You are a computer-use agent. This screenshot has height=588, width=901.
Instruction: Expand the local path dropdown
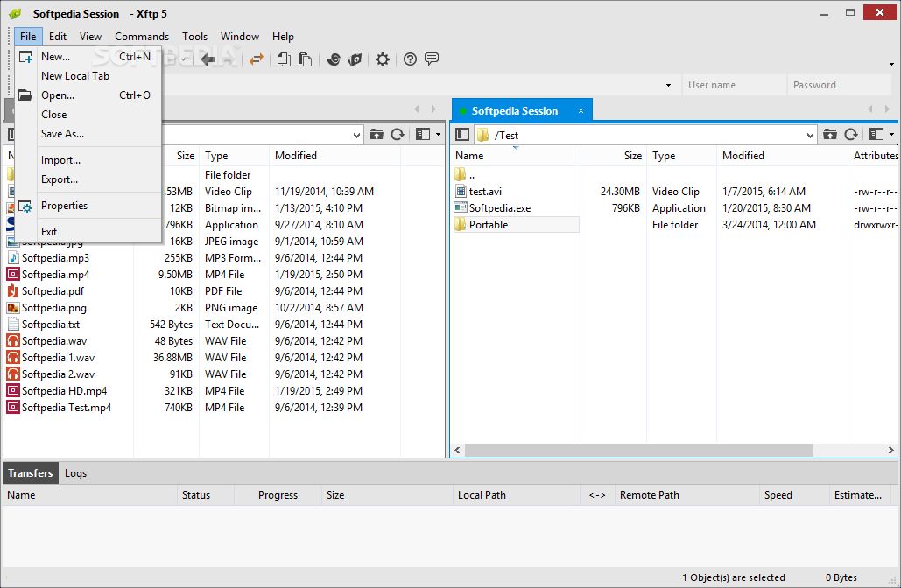pyautogui.click(x=356, y=135)
